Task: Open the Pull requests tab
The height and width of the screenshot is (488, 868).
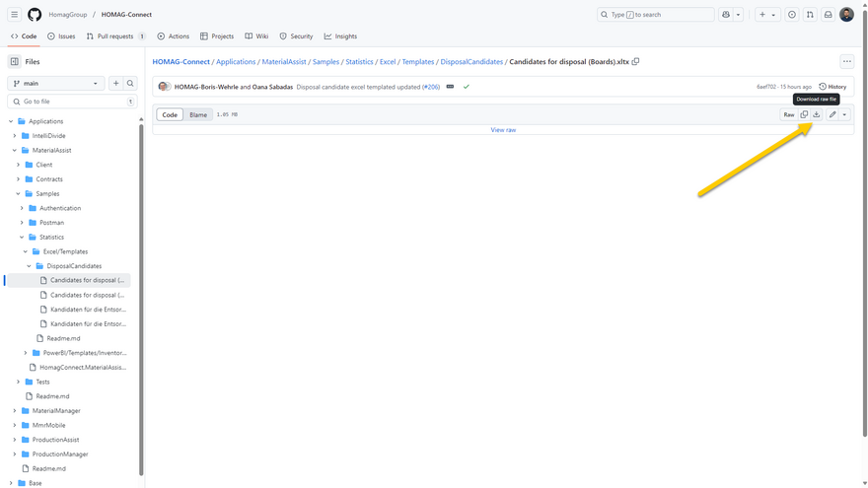Action: click(x=115, y=35)
